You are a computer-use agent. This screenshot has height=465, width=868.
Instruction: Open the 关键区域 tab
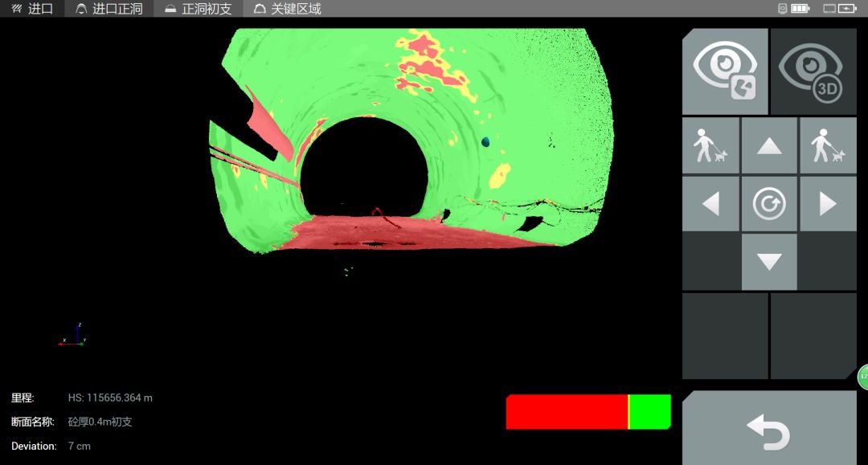pos(287,8)
